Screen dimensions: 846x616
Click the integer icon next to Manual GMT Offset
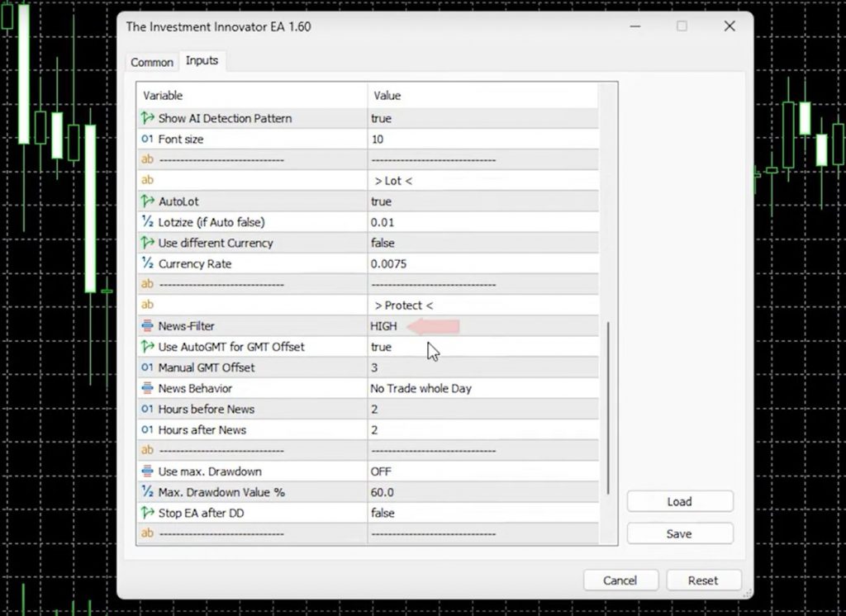[148, 367]
